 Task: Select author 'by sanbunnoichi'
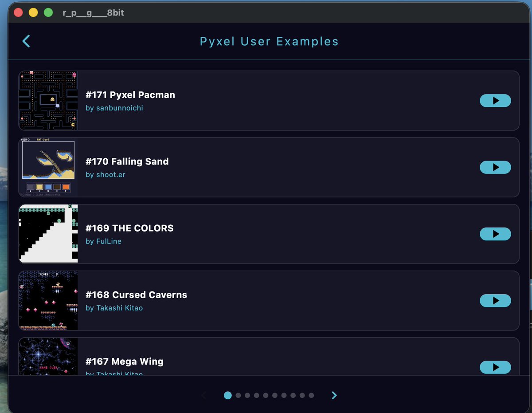(114, 108)
